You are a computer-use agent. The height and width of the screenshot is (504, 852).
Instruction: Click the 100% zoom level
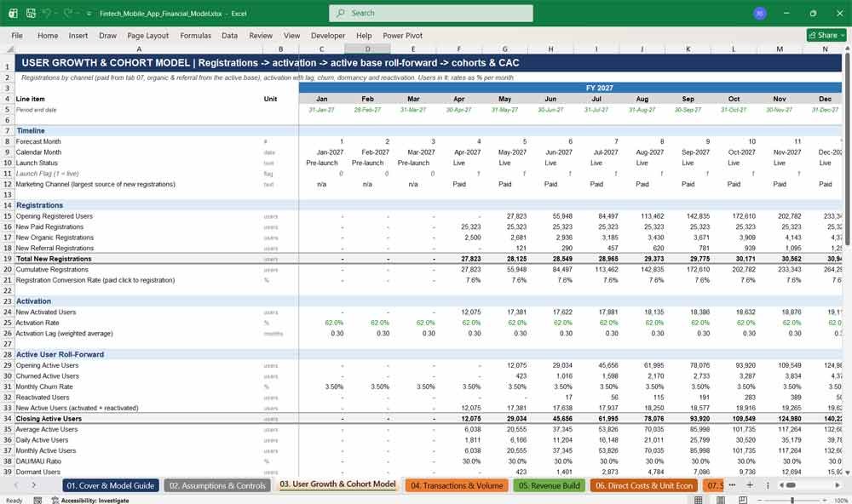(840, 501)
